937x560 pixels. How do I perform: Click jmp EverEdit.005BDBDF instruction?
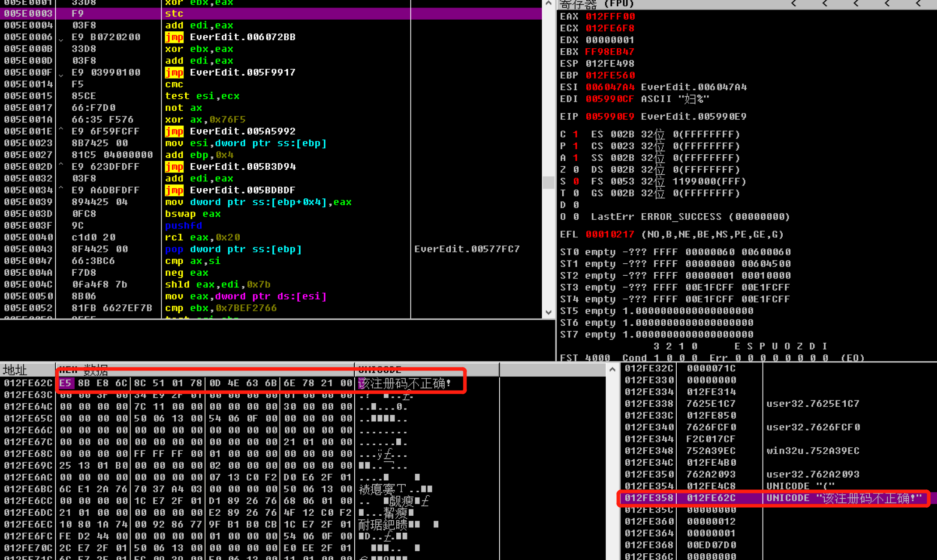tap(230, 190)
